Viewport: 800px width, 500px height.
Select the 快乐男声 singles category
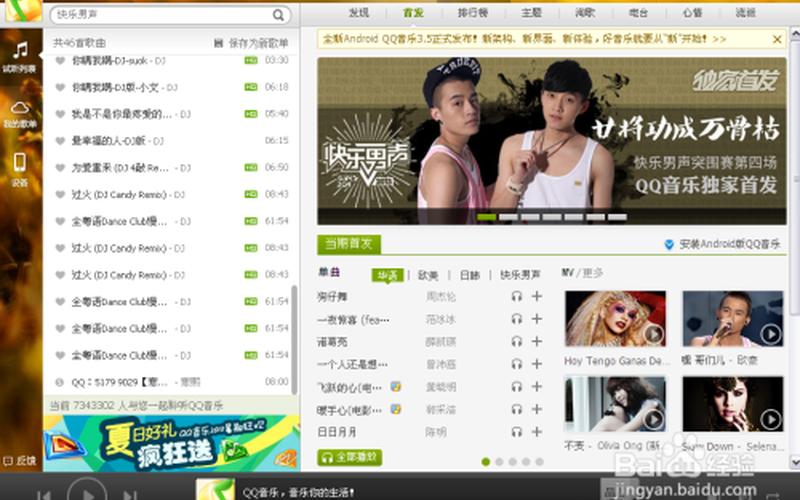pos(520,275)
